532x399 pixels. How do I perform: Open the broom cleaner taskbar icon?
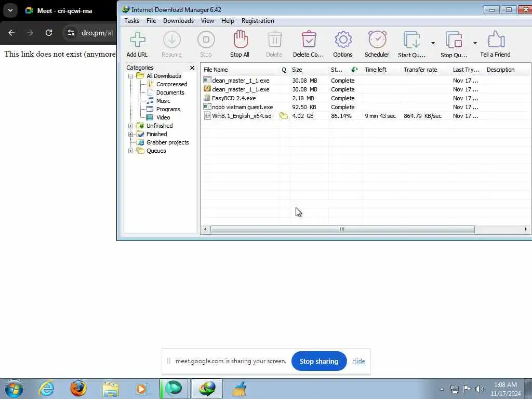(240, 389)
